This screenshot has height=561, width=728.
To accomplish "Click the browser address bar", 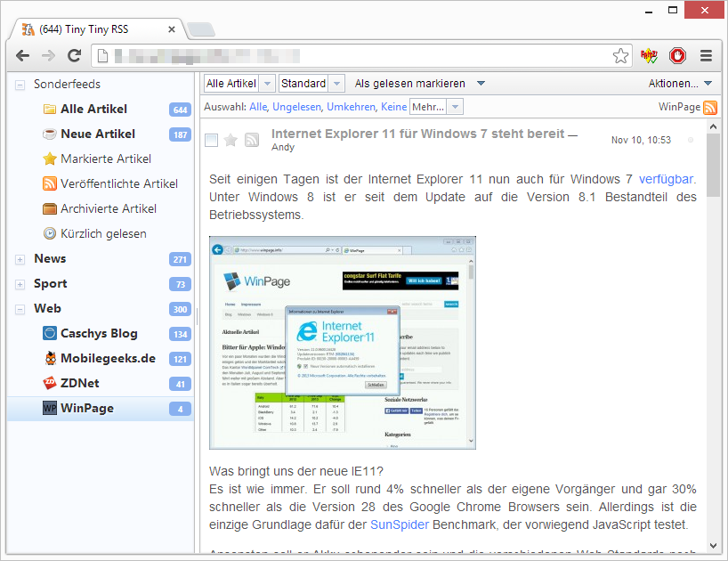I will [362, 56].
